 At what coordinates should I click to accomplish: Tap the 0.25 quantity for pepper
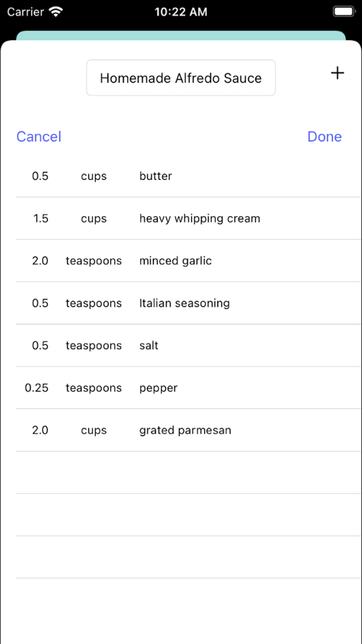coord(37,388)
